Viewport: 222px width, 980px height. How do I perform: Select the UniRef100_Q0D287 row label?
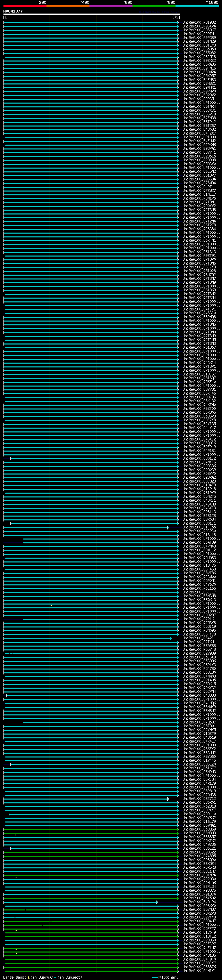coord(199,615)
